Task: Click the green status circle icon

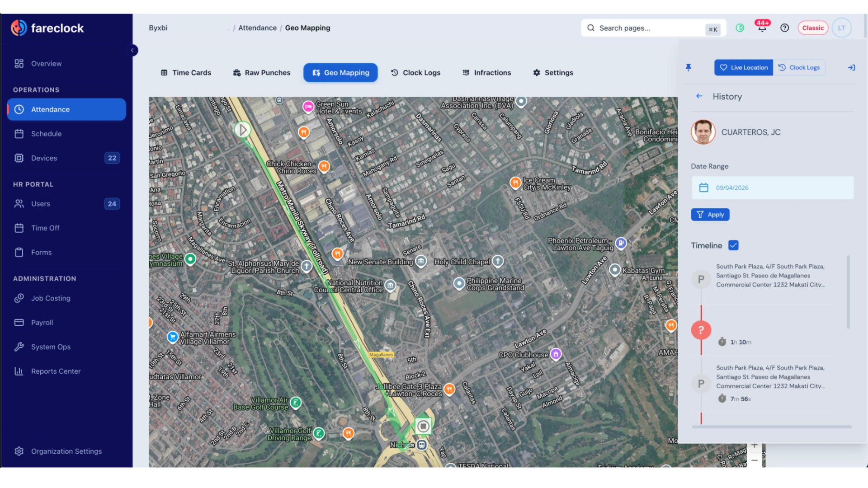Action: click(x=740, y=28)
